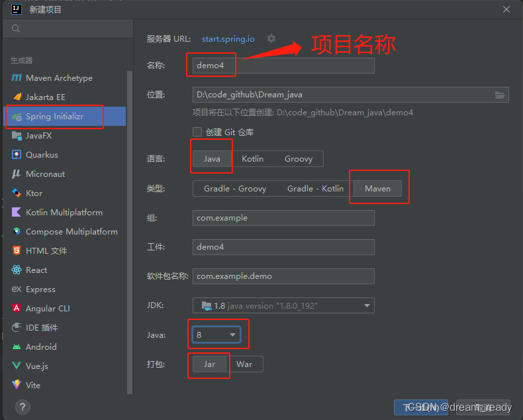Select Kotlin Multiplatform generator
Viewport: 523px width, 420px height.
(65, 213)
